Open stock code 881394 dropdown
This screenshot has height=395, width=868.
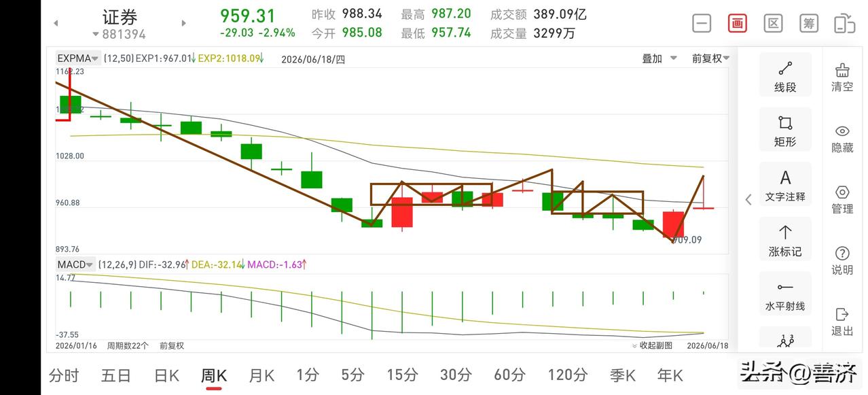120,34
